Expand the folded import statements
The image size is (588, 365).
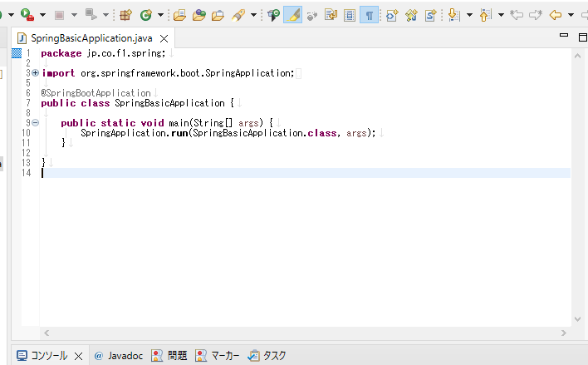pos(35,73)
